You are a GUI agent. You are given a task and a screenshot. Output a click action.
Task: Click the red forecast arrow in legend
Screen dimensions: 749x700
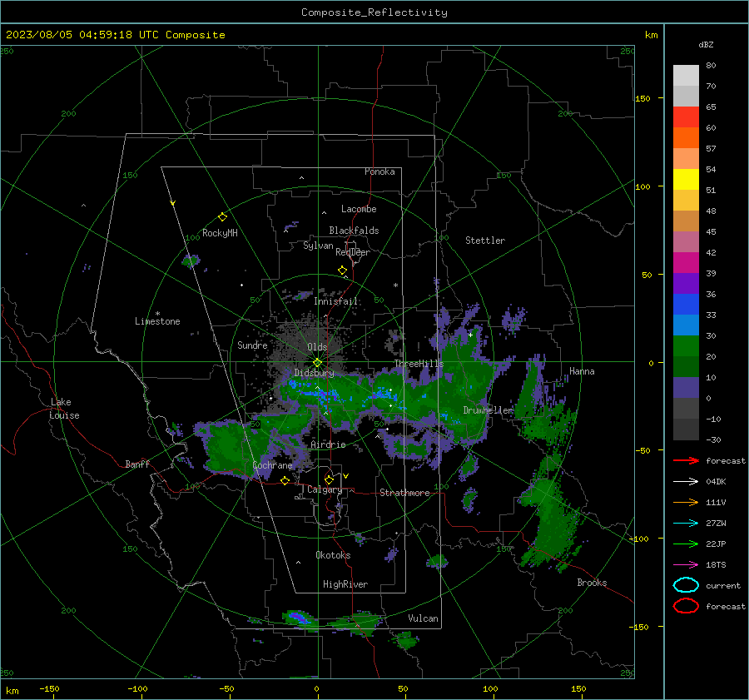click(686, 460)
